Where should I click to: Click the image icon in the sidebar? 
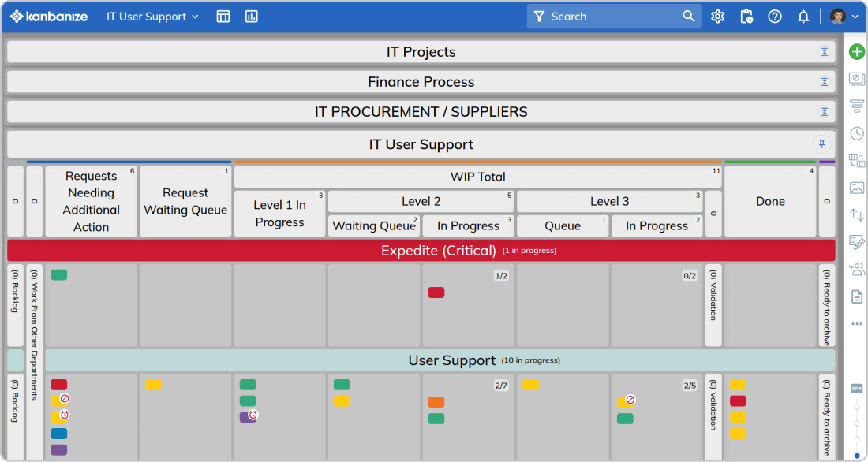coord(857,188)
